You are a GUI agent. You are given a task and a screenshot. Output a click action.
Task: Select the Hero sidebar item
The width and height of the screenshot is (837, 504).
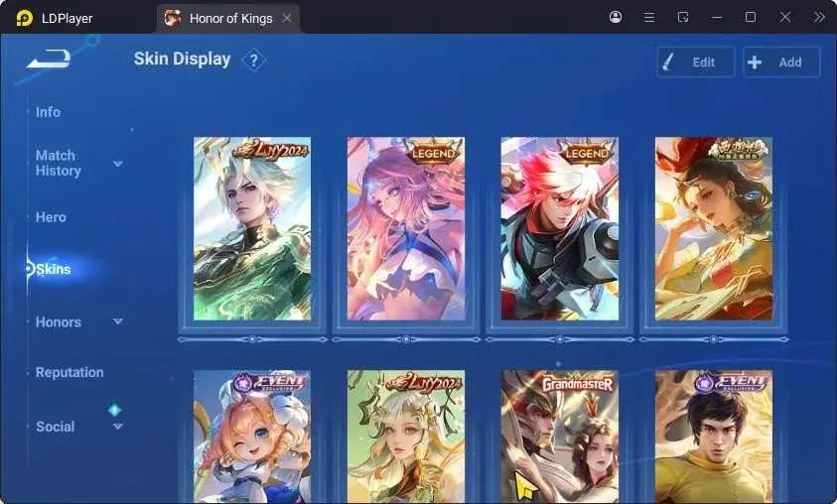(51, 217)
